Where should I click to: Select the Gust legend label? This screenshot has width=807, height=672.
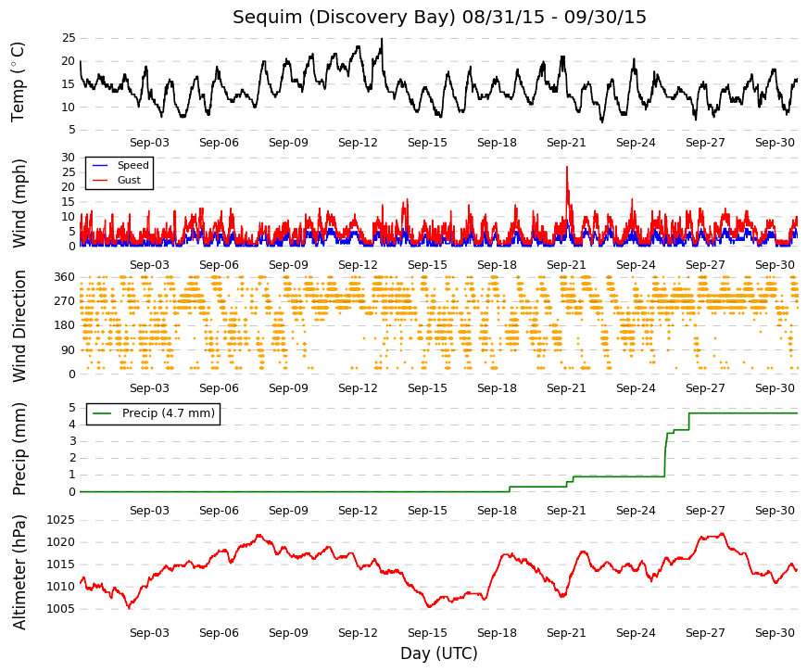(x=129, y=180)
